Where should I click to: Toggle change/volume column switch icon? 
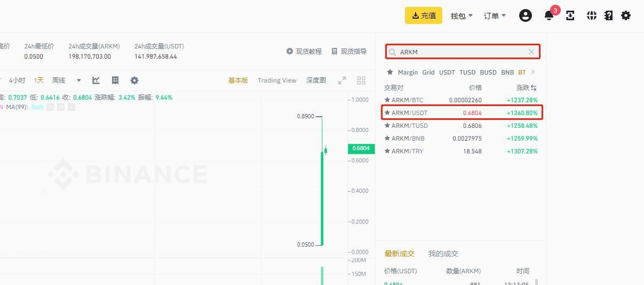[534, 87]
